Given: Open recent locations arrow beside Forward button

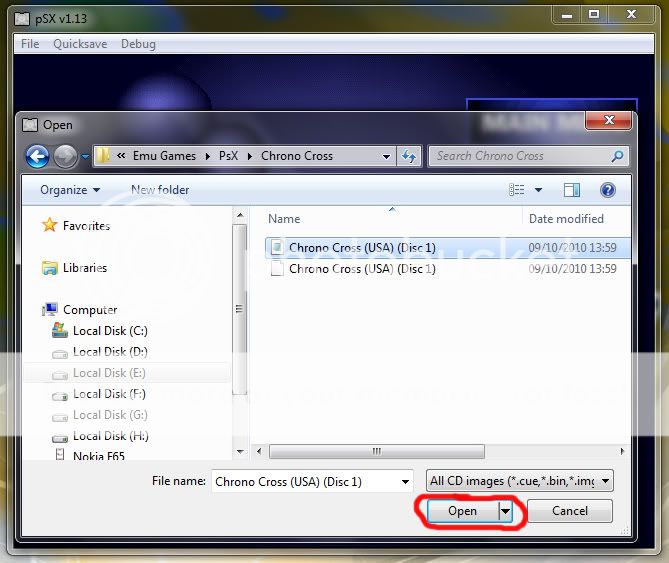Looking at the screenshot, I should tap(85, 157).
